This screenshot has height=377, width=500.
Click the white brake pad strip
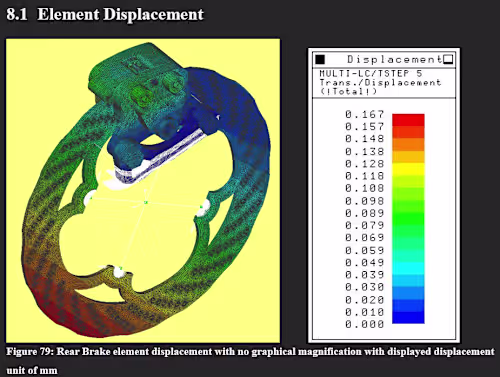160,156
